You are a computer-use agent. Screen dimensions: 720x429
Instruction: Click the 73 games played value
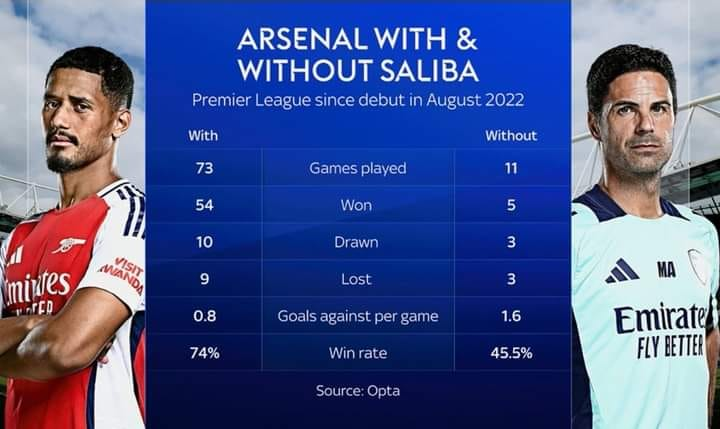tap(203, 168)
